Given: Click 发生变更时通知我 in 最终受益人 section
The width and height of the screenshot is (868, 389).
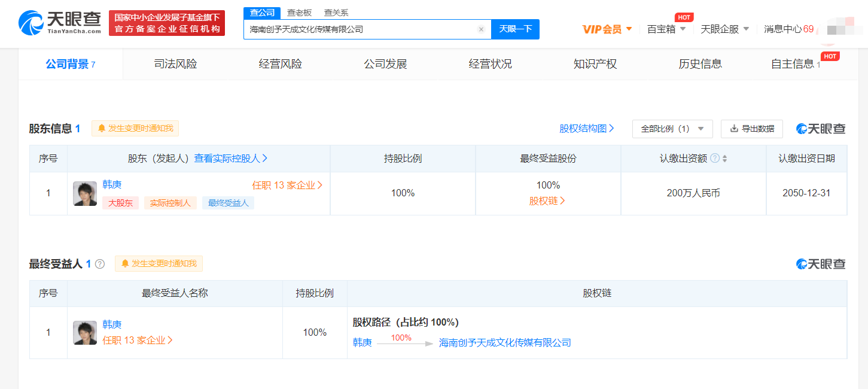Looking at the screenshot, I should (x=159, y=263).
